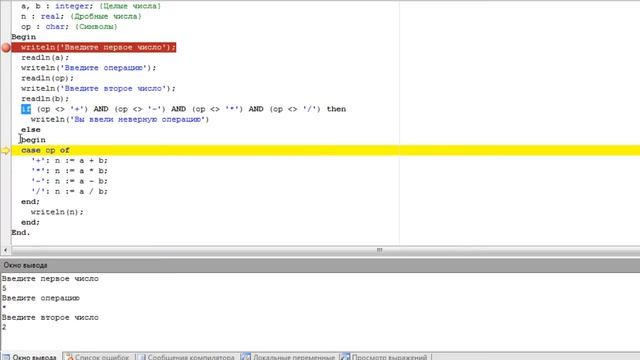Click the output value '5'

(4, 289)
